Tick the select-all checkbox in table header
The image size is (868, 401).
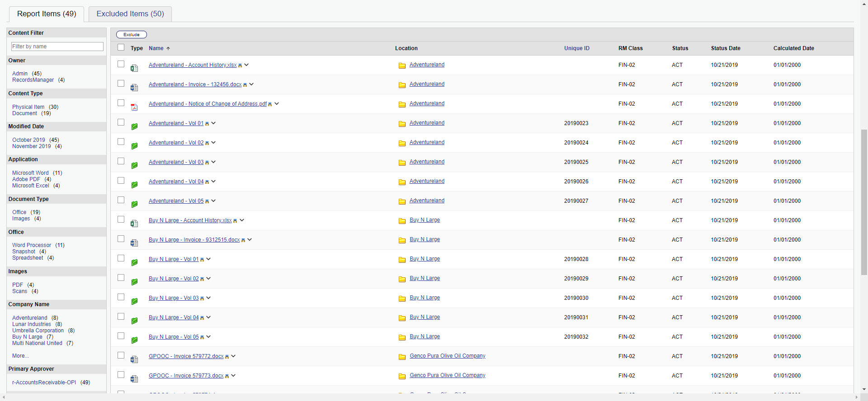[x=121, y=47]
